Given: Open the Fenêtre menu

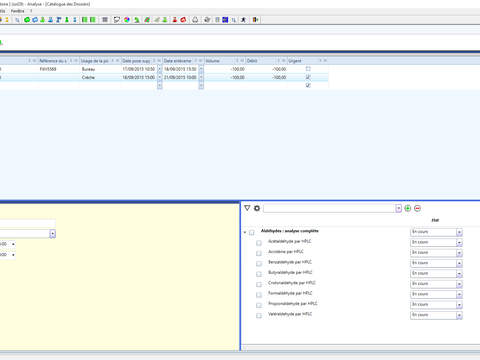Looking at the screenshot, I should [17, 11].
